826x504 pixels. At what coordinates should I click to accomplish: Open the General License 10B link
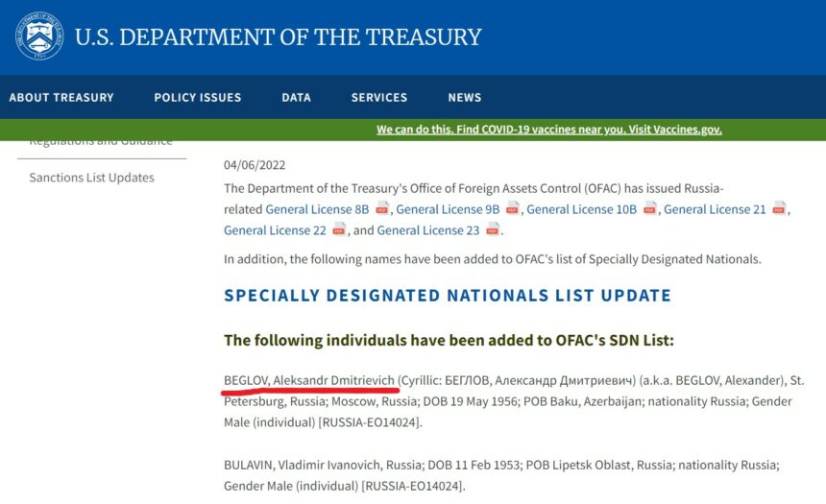point(582,209)
